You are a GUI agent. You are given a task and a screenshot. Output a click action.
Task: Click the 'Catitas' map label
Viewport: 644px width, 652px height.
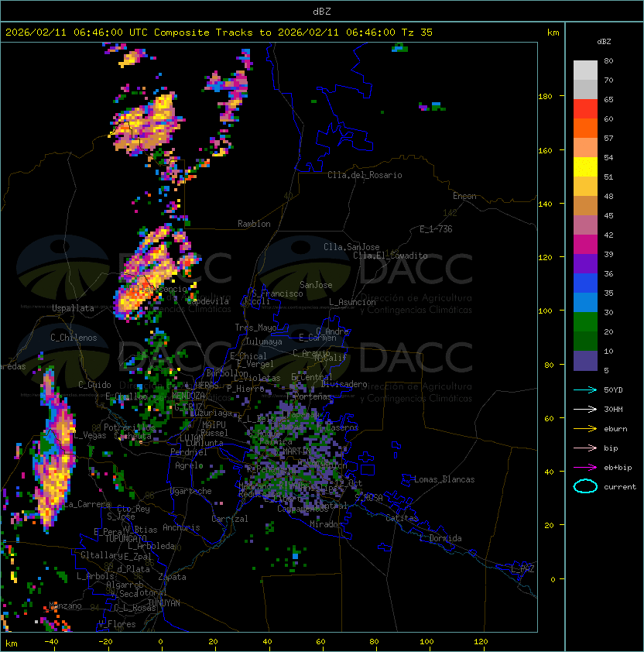coord(402,518)
